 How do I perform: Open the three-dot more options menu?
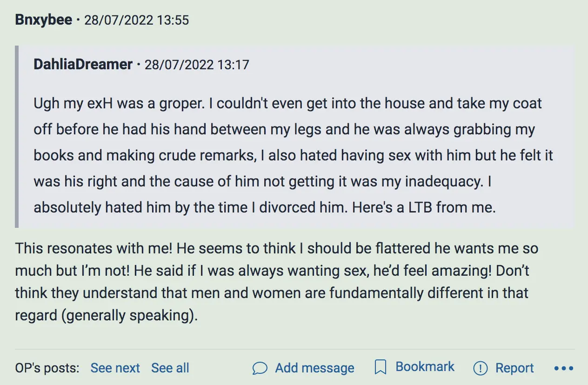[564, 368]
